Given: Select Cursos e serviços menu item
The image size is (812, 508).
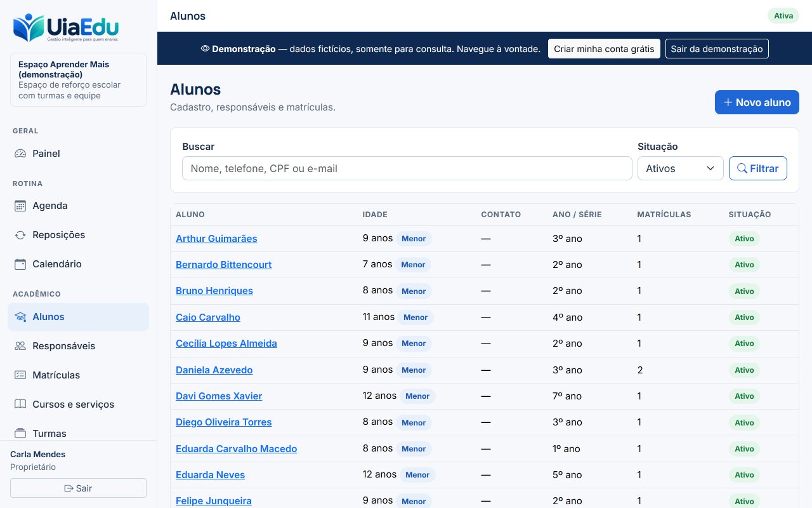Looking at the screenshot, I should coord(78,404).
